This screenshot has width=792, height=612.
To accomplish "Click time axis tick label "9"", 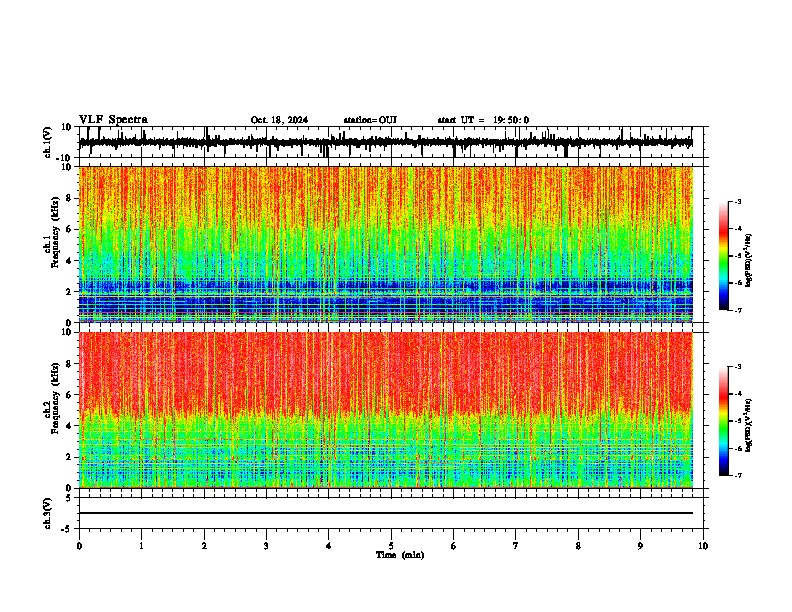I will point(640,545).
